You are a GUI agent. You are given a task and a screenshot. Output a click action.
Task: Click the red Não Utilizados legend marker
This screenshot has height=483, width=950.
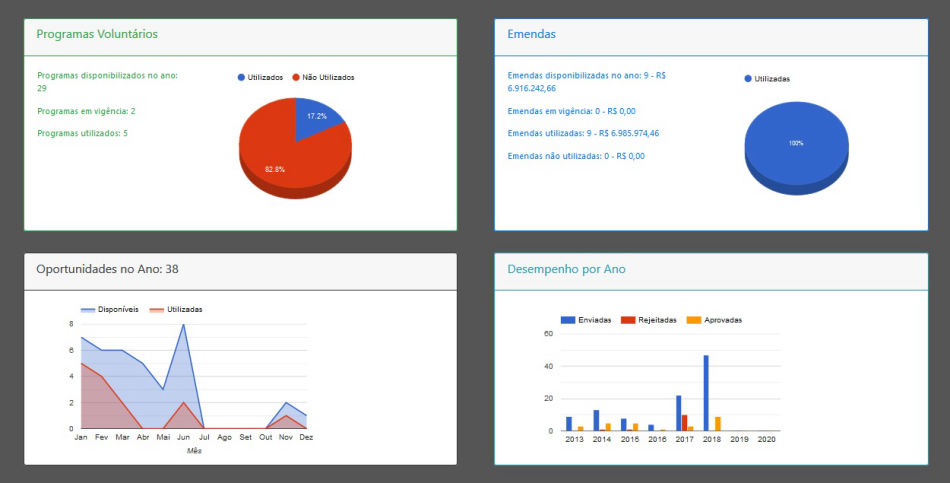point(296,77)
